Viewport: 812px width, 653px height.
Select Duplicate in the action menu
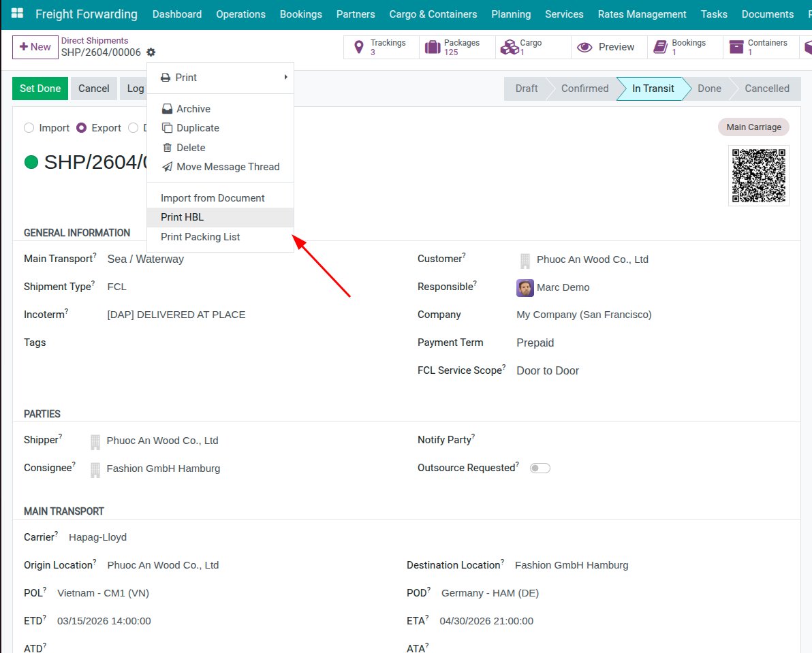[x=198, y=128]
